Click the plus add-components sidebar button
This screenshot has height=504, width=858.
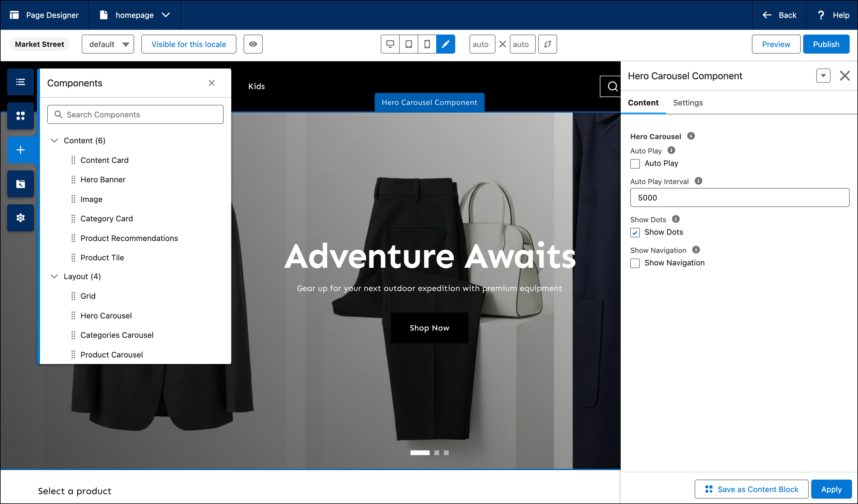click(x=21, y=150)
